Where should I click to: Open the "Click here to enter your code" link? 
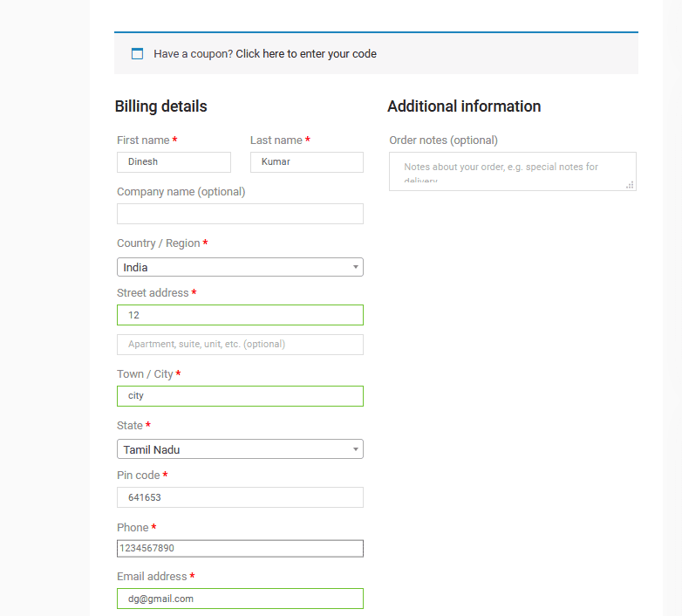[x=305, y=53]
